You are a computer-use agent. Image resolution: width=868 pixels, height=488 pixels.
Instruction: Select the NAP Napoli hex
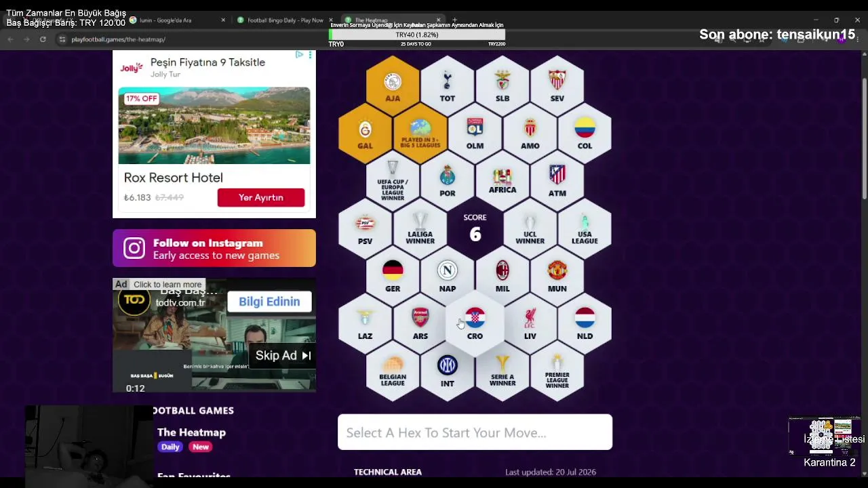tap(448, 276)
